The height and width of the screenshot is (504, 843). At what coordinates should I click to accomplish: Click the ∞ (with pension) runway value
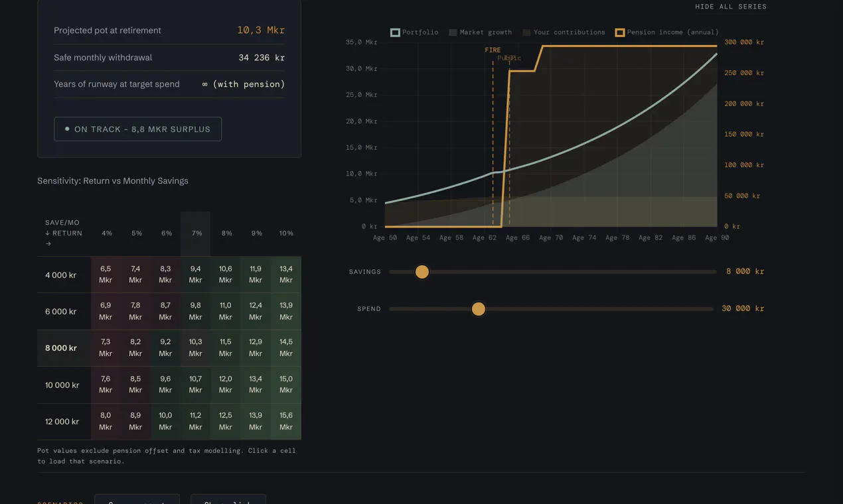(243, 84)
